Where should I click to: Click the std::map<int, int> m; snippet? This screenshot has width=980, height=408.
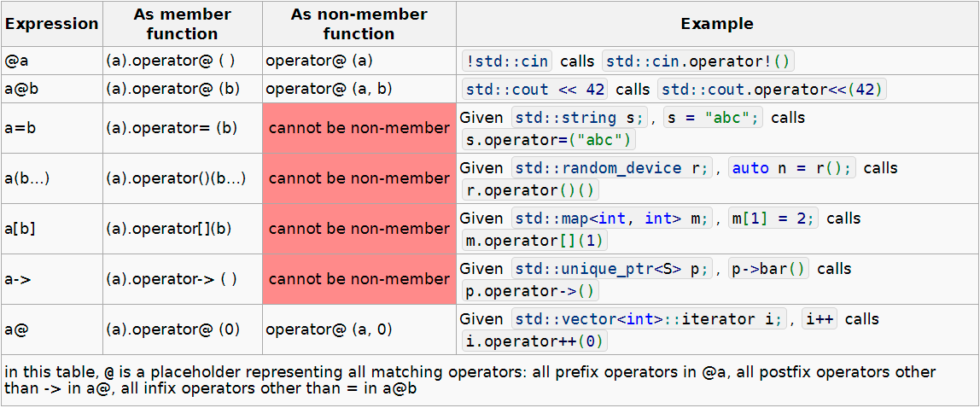coord(612,219)
